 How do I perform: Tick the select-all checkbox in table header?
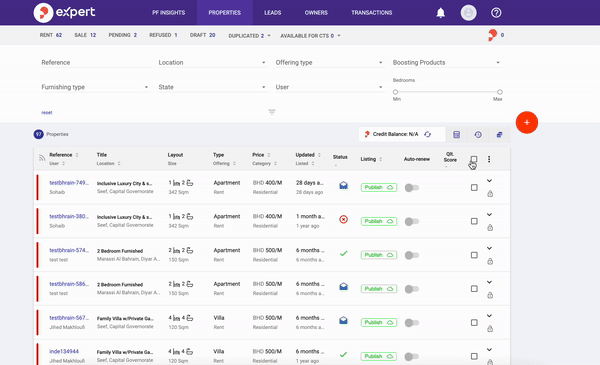pyautogui.click(x=474, y=159)
